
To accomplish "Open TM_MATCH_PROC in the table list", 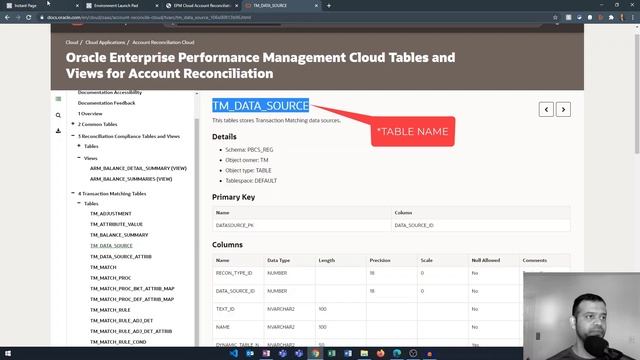I will [x=111, y=278].
